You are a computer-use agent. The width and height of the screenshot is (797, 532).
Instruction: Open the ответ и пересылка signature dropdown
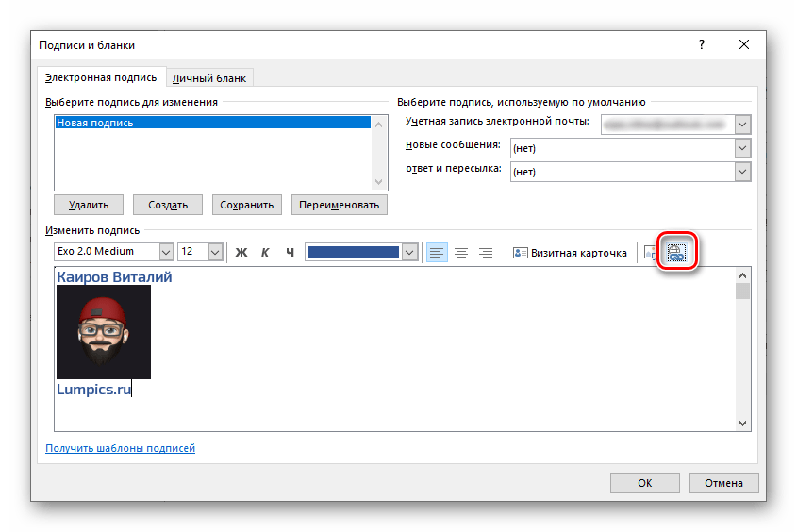click(742, 172)
